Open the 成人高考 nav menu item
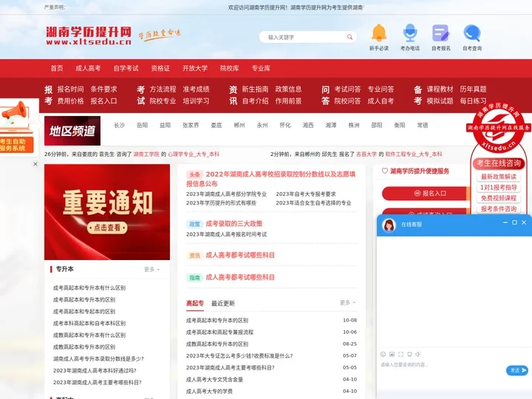 [x=88, y=68]
